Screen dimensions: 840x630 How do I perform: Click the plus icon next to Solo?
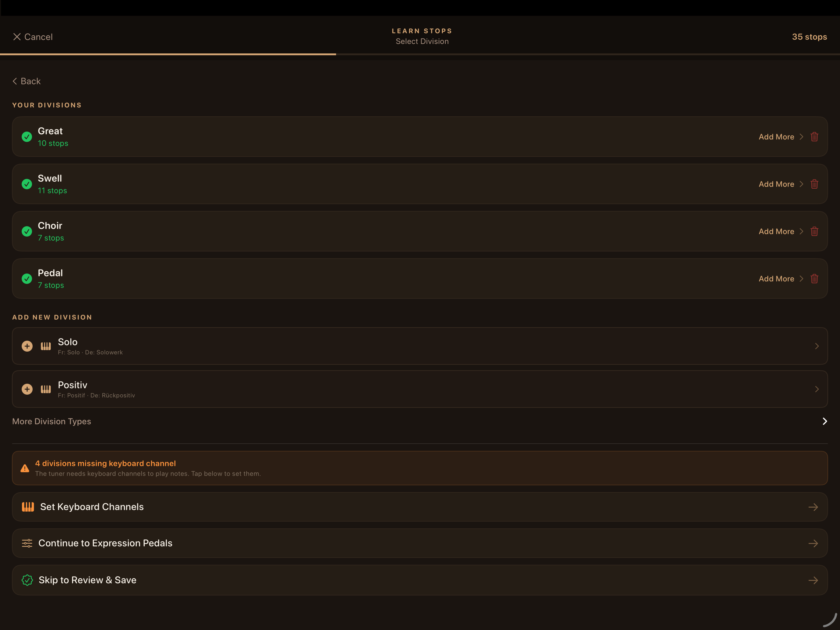point(27,346)
